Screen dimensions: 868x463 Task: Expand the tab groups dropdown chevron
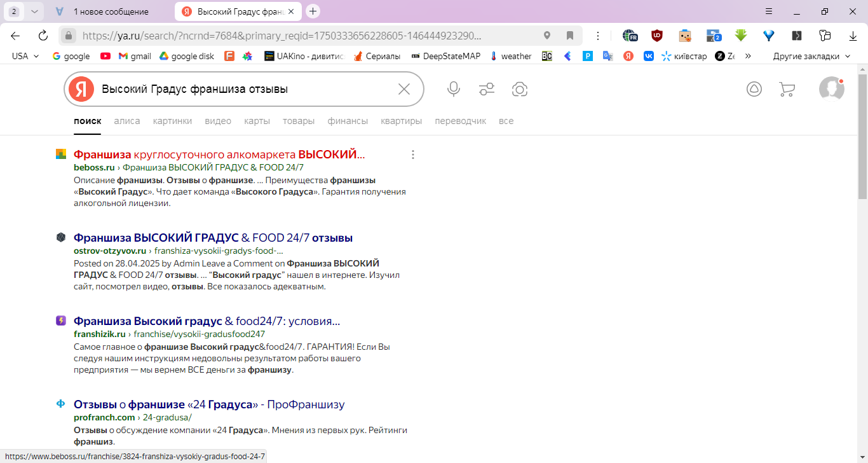tap(34, 11)
